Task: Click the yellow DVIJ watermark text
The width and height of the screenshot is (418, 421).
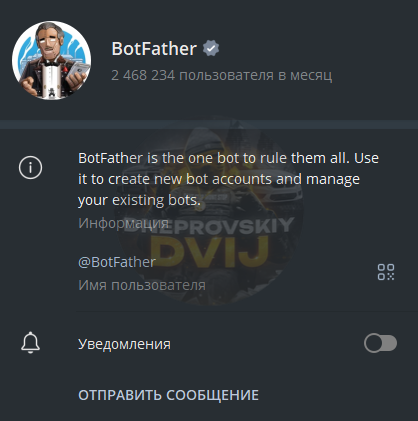Action: tap(209, 252)
